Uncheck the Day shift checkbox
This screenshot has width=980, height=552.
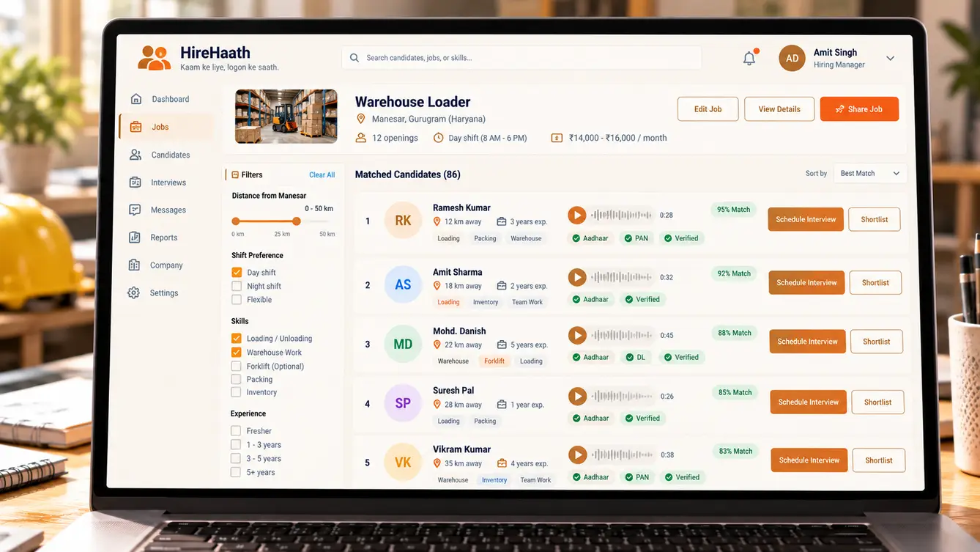point(237,272)
